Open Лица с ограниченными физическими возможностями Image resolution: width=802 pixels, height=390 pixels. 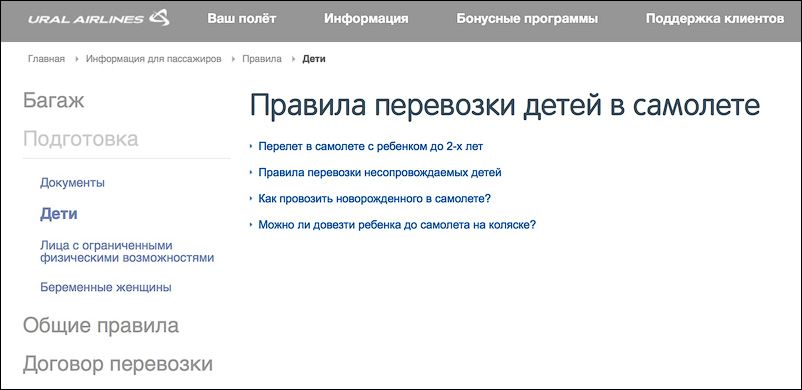[127, 251]
